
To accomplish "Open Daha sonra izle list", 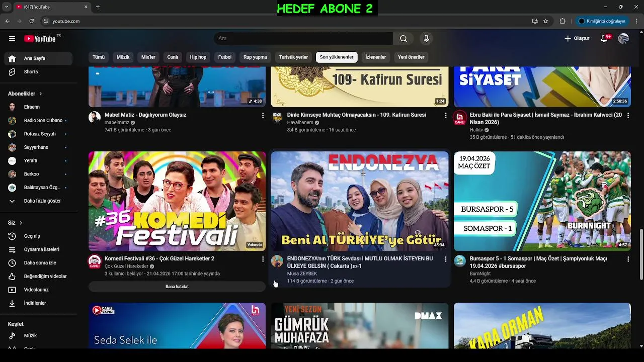I will click(38, 263).
